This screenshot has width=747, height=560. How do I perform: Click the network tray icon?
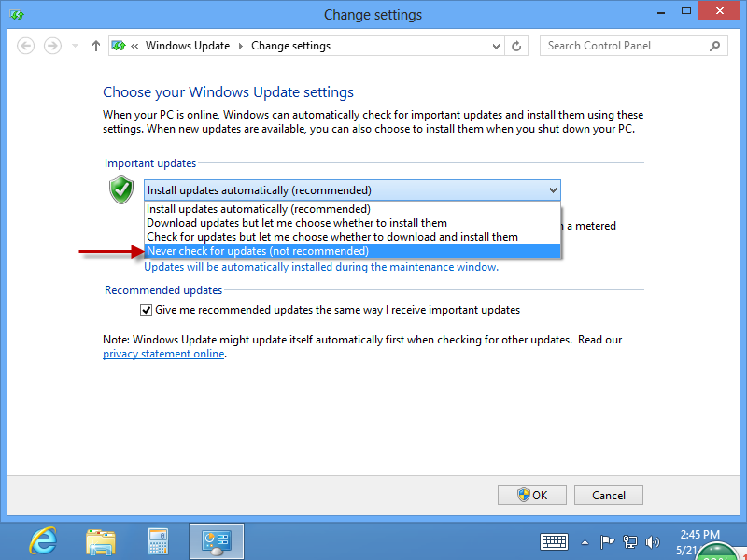(x=629, y=542)
